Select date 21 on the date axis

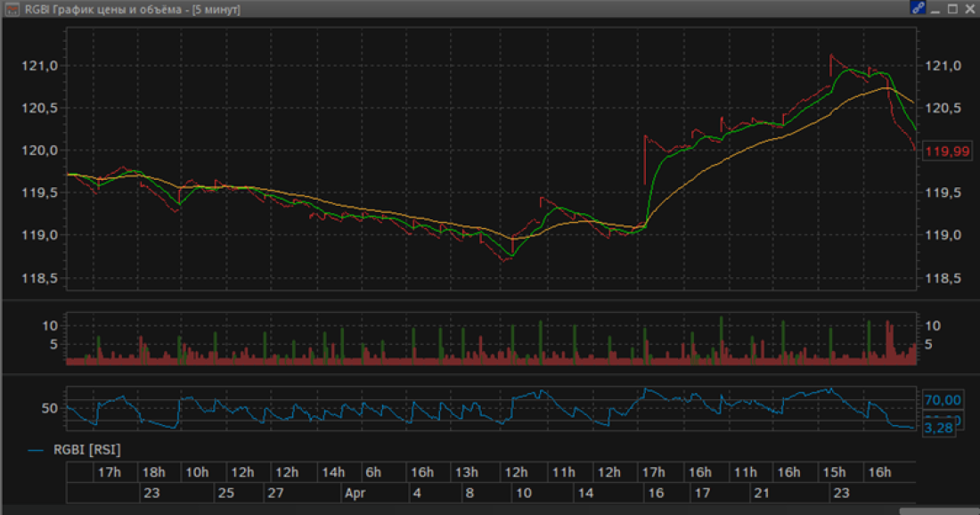coord(761,493)
